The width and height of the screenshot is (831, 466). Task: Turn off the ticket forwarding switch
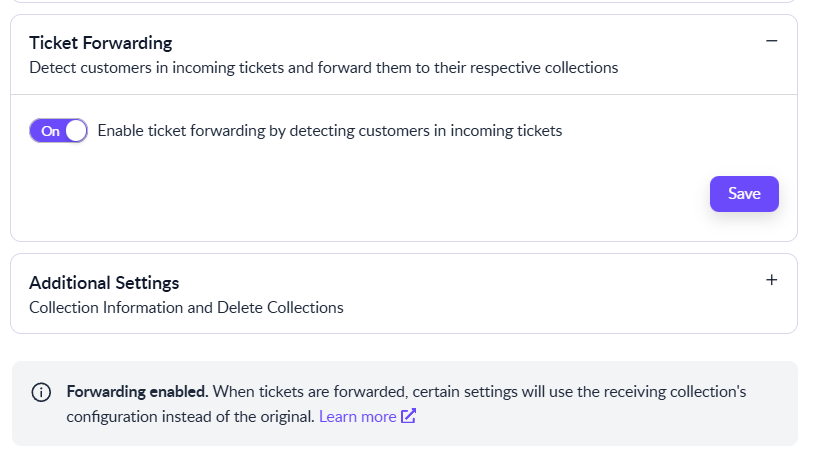(59, 131)
